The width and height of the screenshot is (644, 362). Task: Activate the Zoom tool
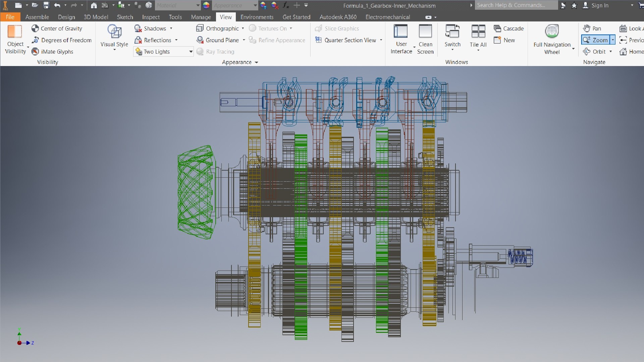pos(596,40)
